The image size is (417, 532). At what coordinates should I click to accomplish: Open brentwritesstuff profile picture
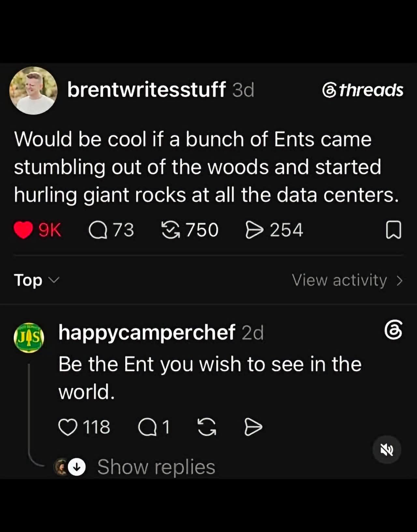click(x=33, y=90)
